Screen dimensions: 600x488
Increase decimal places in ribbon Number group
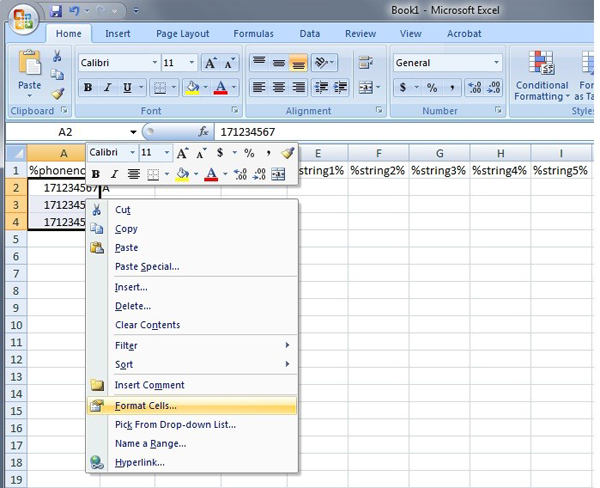pyautogui.click(x=475, y=88)
